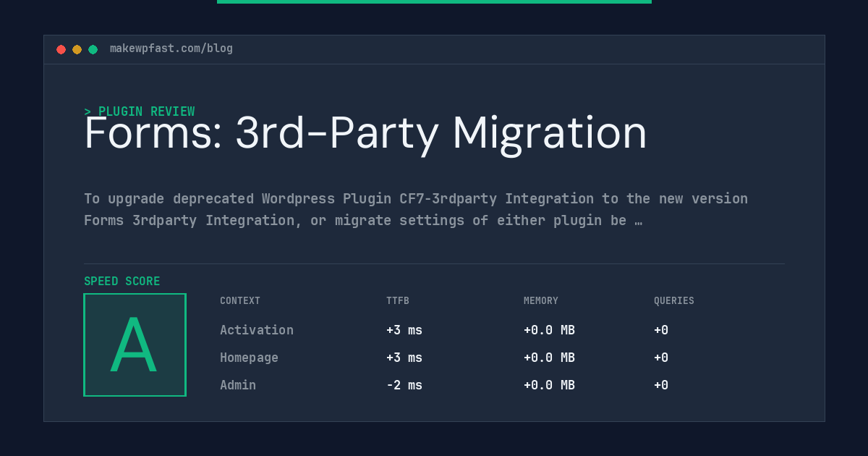Screen dimensions: 868x456
Task: Click the Homepage memory value +0.0 MB
Action: coord(549,358)
